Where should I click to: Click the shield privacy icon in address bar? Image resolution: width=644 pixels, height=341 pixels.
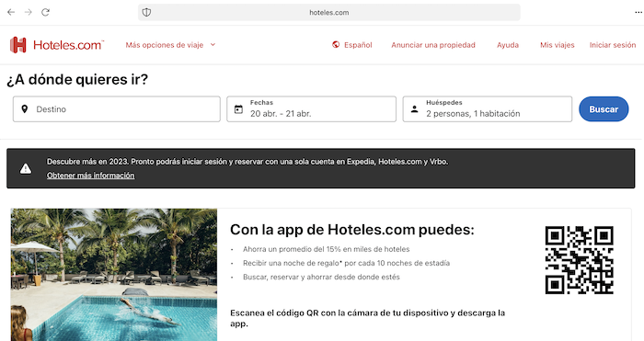(146, 12)
